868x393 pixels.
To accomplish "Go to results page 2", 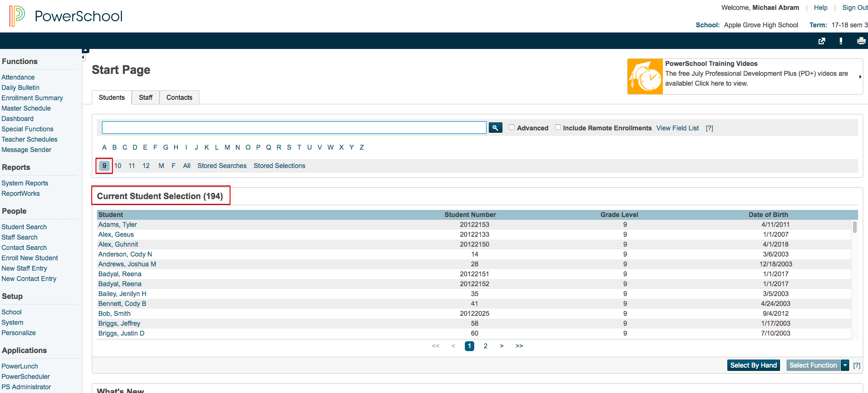I will click(486, 346).
